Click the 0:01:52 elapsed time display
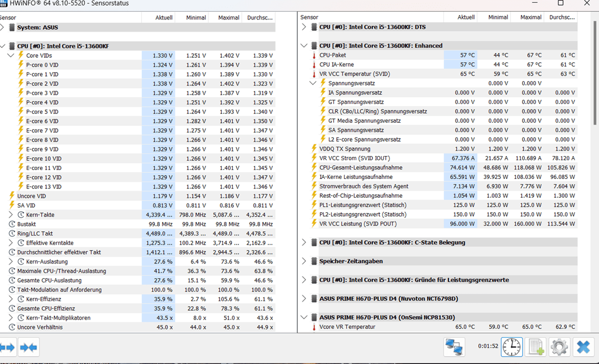 pos(488,346)
